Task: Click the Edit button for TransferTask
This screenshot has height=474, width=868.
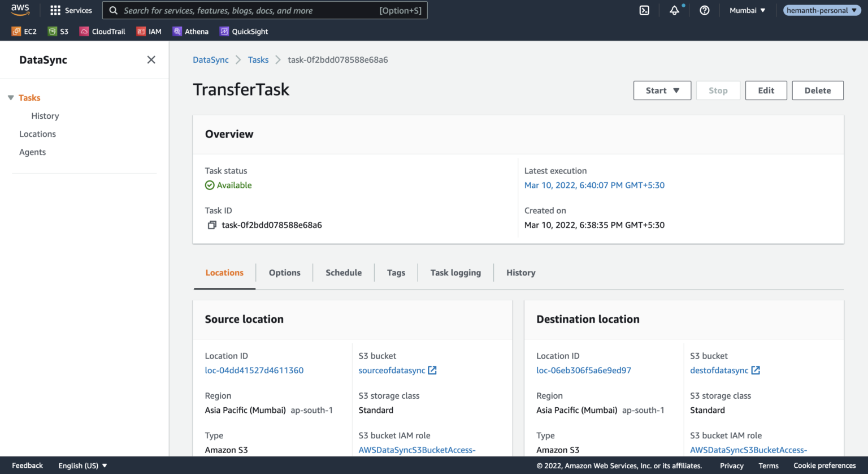Action: 766,90
